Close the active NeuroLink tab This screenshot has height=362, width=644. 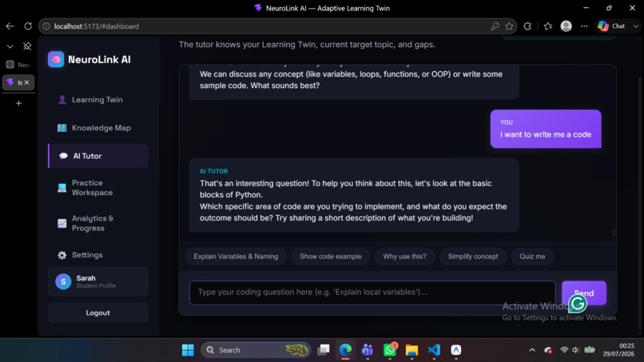[x=26, y=82]
